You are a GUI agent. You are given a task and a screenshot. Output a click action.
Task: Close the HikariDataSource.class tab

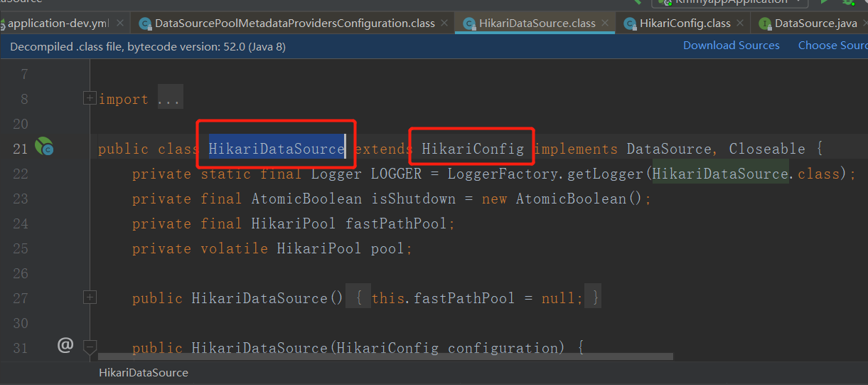[606, 23]
